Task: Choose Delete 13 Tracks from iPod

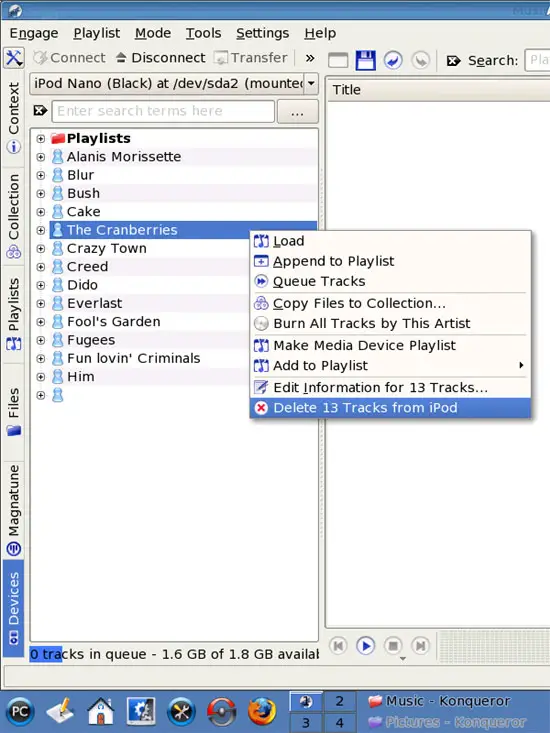Action: pyautogui.click(x=391, y=408)
